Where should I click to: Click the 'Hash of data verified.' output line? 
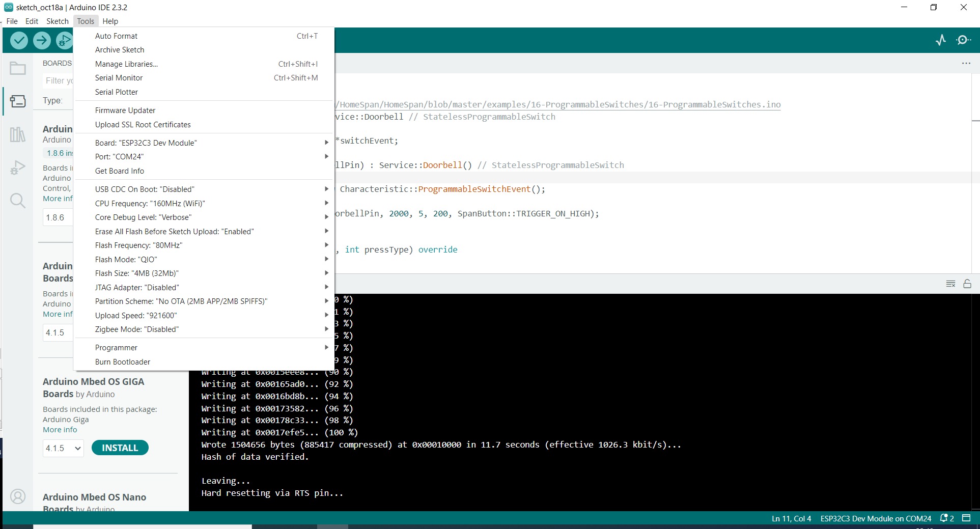(x=255, y=457)
